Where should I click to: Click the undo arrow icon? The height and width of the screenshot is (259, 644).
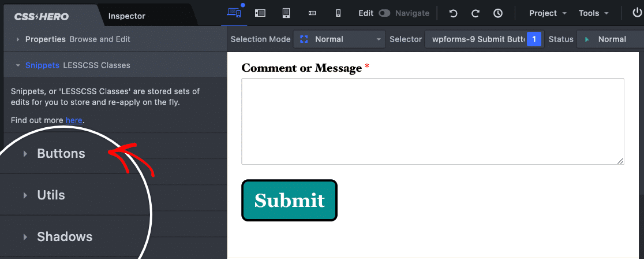tap(453, 13)
